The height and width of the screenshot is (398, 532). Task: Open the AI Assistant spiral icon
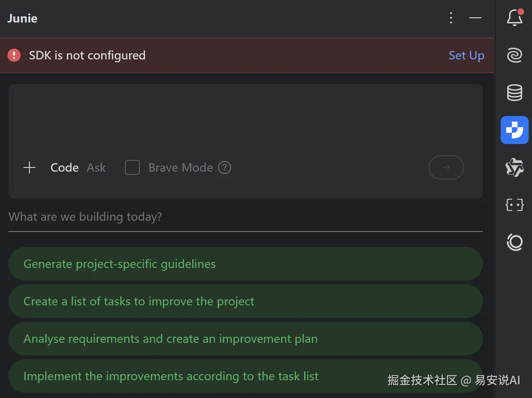click(514, 56)
